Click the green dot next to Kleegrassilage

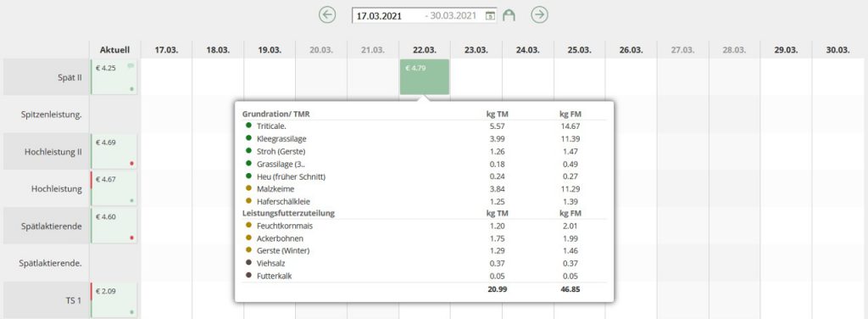[x=249, y=138]
